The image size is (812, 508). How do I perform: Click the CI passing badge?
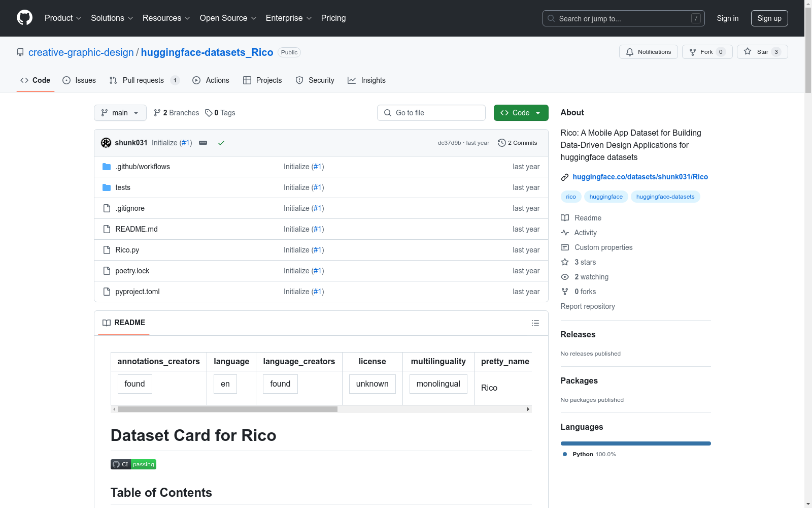pyautogui.click(x=133, y=464)
